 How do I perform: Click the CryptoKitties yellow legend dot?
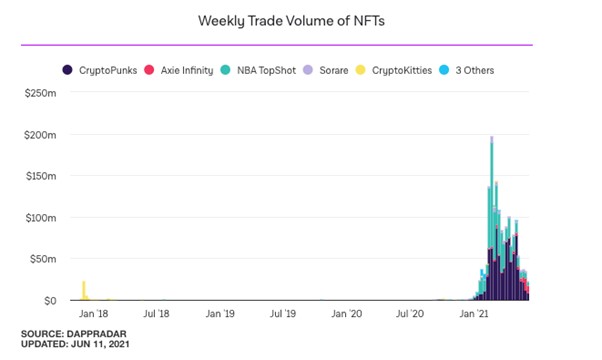(361, 70)
